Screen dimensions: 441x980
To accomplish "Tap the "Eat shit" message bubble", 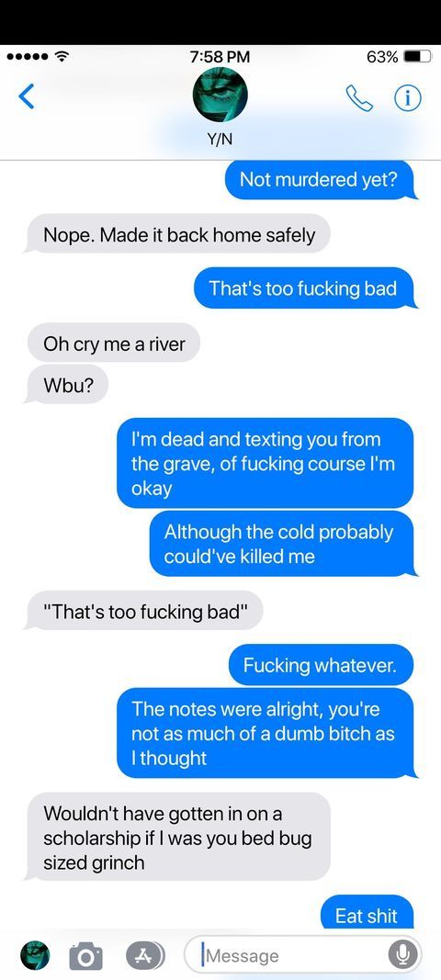I will [367, 915].
